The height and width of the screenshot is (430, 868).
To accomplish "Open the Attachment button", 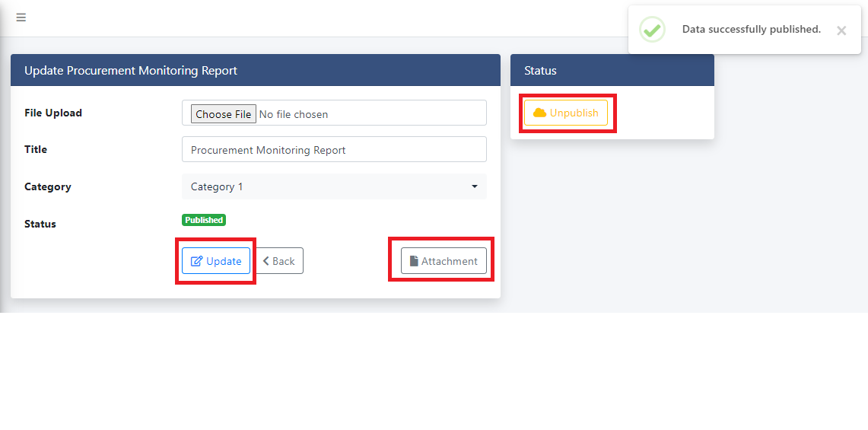I will pos(444,261).
